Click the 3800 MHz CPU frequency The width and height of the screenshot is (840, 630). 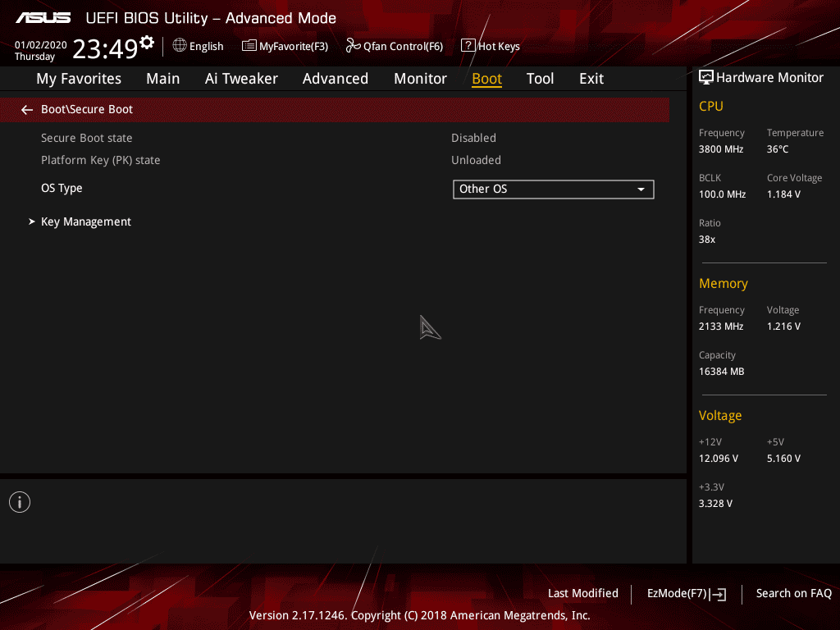point(721,149)
